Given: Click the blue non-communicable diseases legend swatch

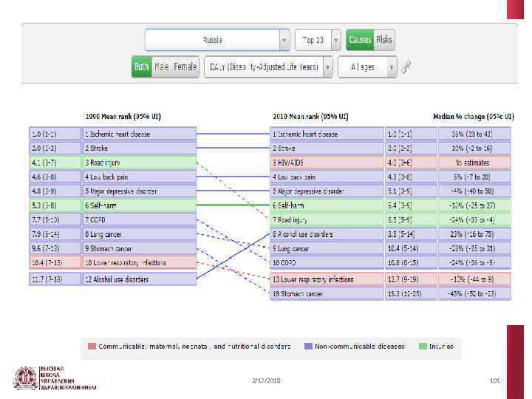Looking at the screenshot, I should pos(308,347).
